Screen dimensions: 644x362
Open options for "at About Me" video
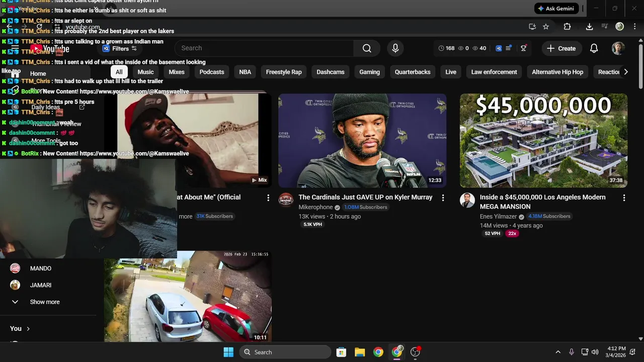click(x=268, y=198)
